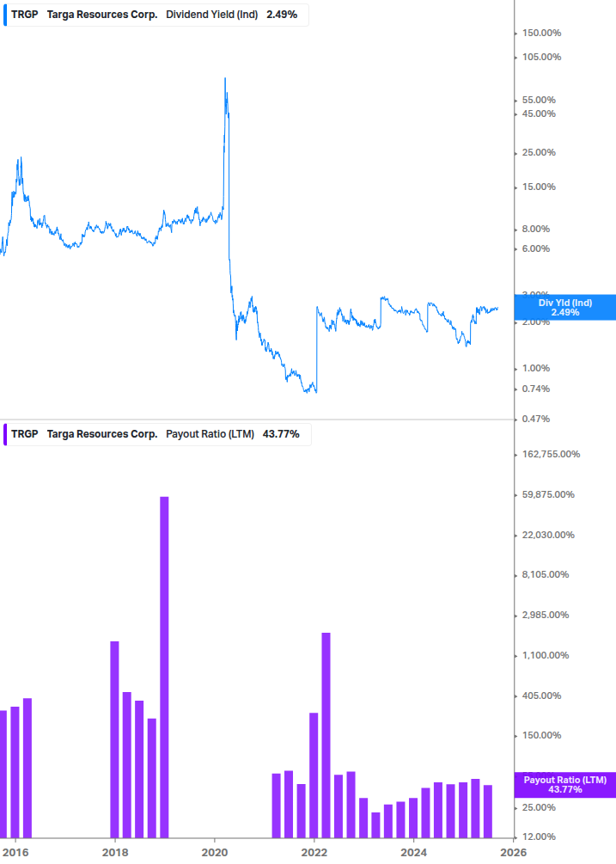Click the 2020 label on the time axis
The height and width of the screenshot is (864, 616).
pyautogui.click(x=215, y=853)
